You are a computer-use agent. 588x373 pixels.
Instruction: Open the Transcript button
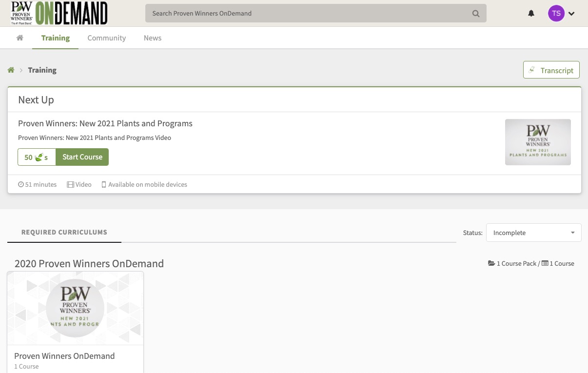pos(551,70)
